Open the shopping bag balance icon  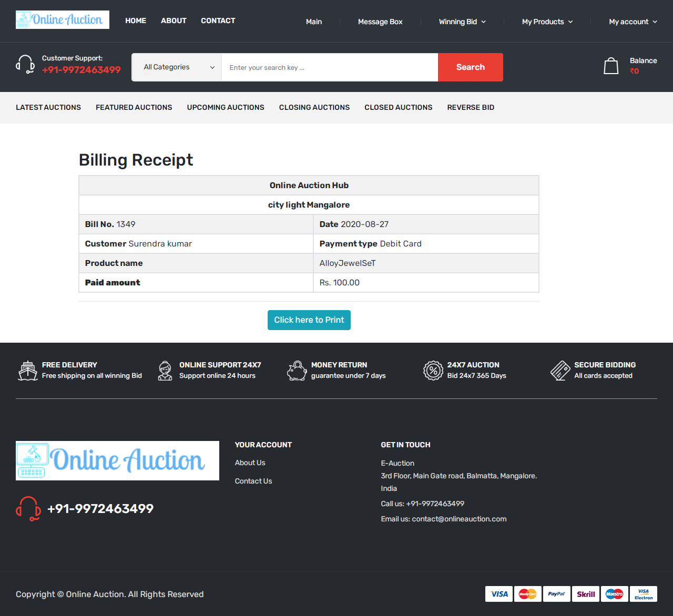pyautogui.click(x=611, y=66)
